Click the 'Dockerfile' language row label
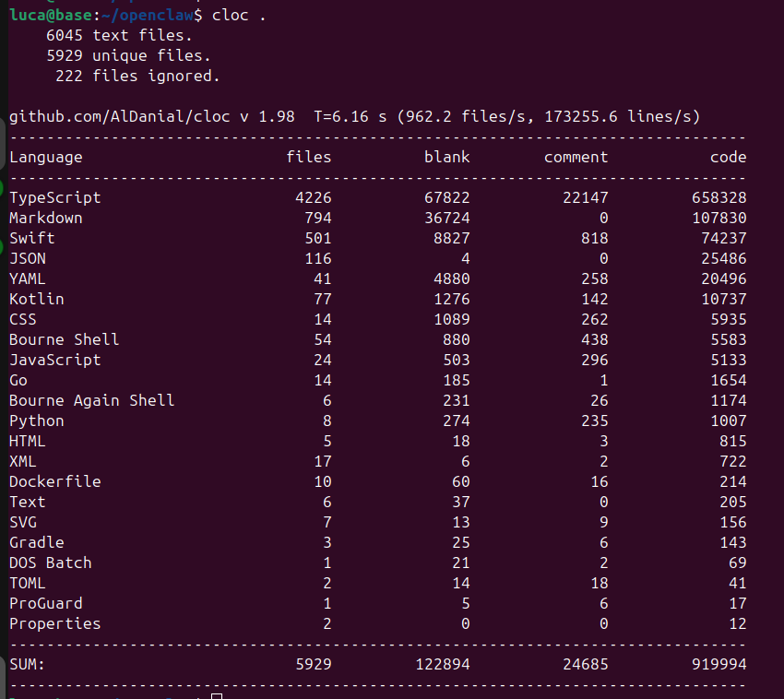 point(55,481)
